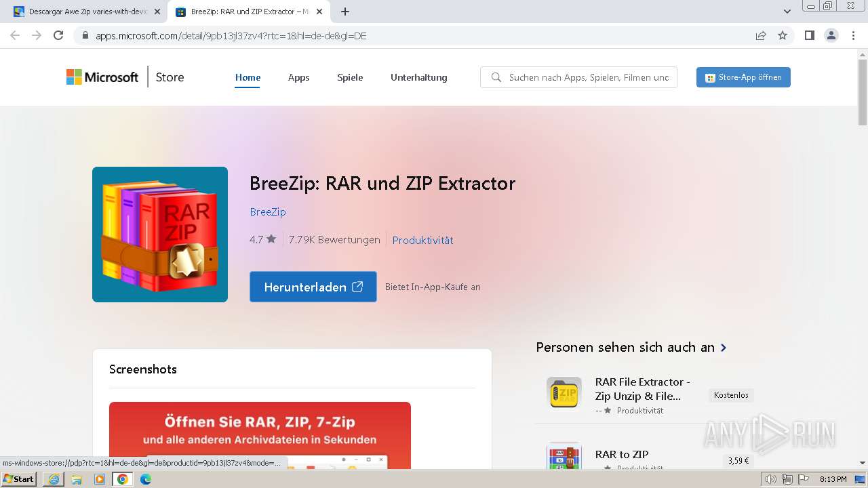Click the Action Center flag icon
Image resolution: width=868 pixels, height=488 pixels.
click(804, 479)
